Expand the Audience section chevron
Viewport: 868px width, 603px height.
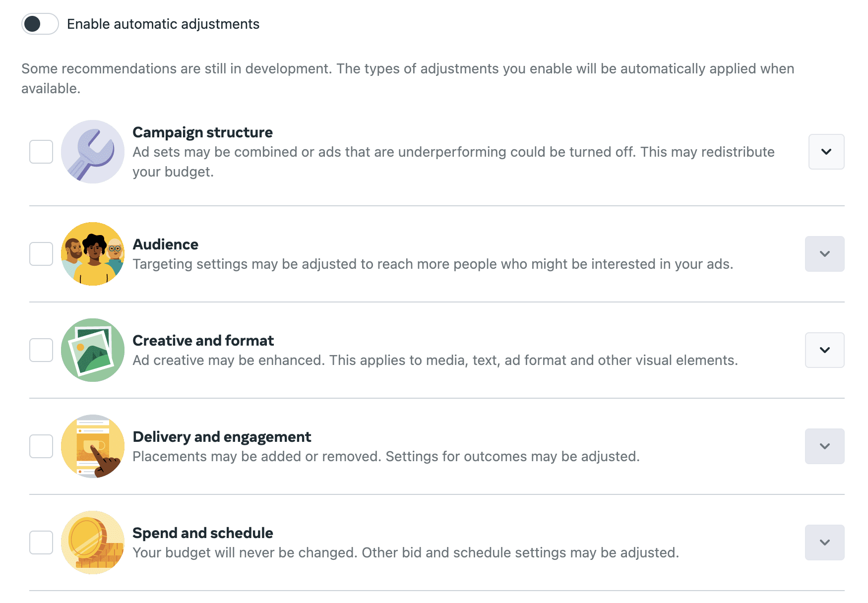[825, 254]
